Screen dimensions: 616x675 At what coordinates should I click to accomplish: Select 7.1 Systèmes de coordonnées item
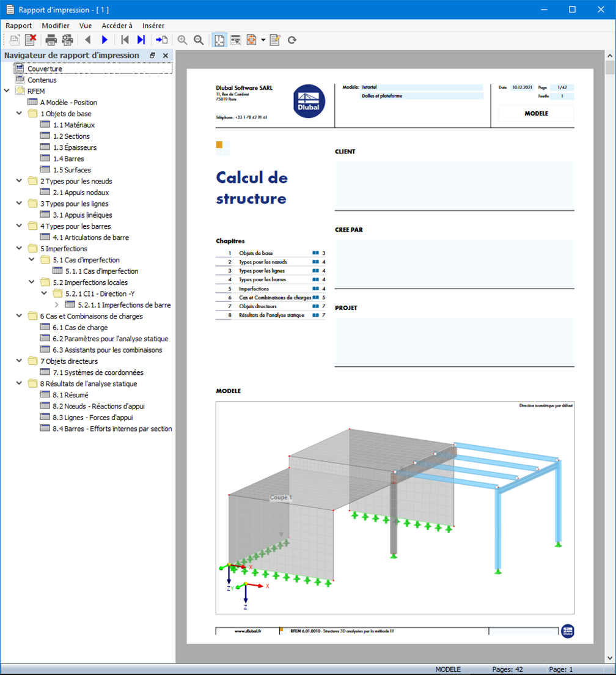98,372
